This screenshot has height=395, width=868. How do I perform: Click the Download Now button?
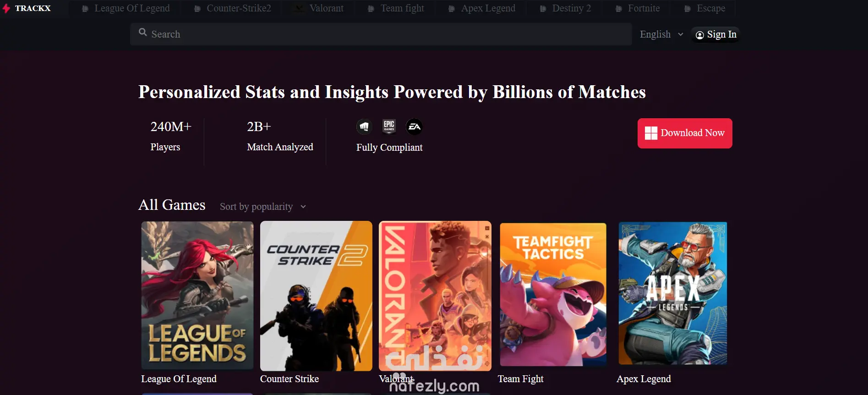click(x=685, y=133)
